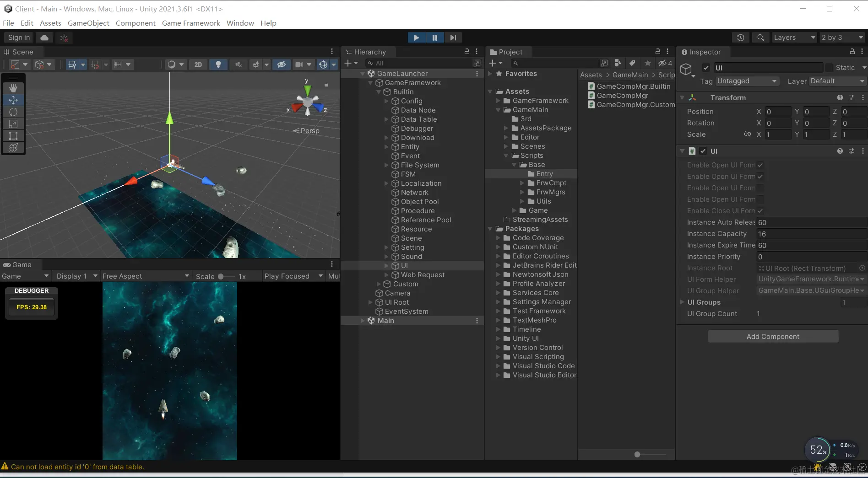
Task: Open cloud services icon
Action: click(44, 38)
